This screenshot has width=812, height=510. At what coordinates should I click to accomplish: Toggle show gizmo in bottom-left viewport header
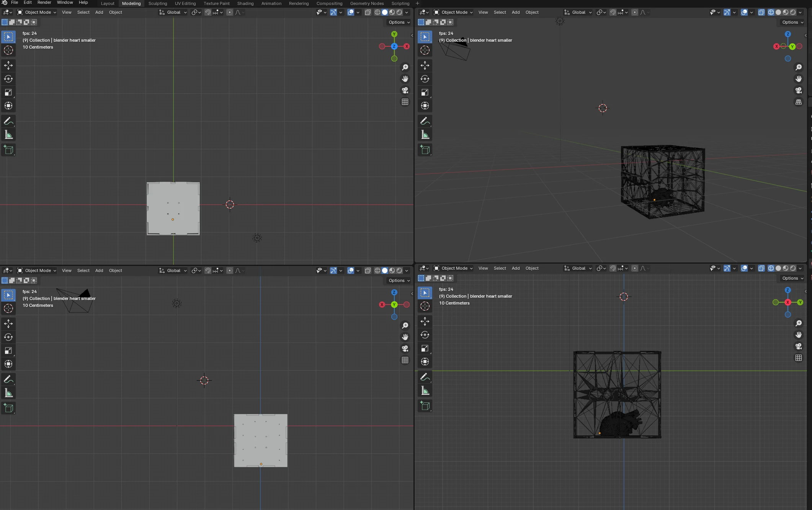pos(333,270)
